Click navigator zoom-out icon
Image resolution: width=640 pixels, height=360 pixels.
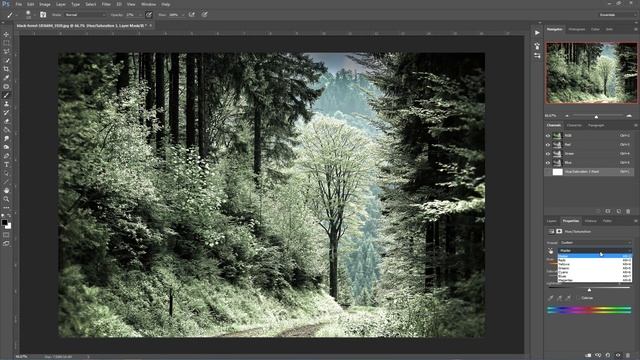pos(567,116)
